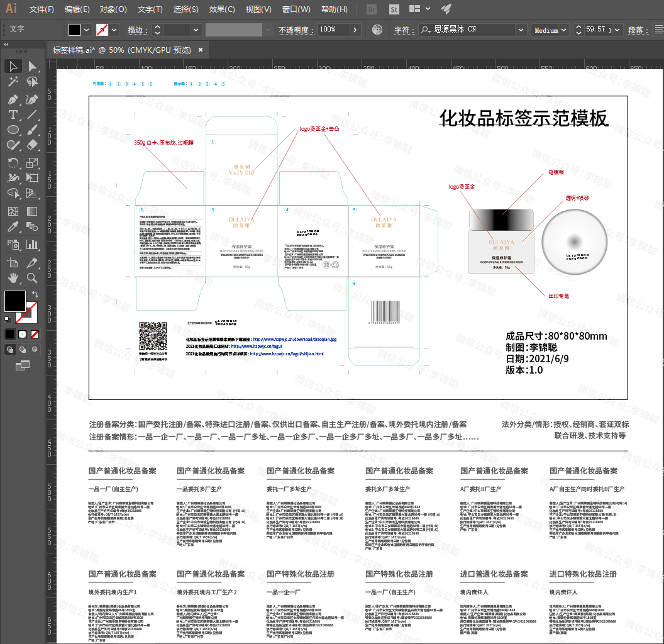Screen dimensions: 664x644
Task: Pick the Eyedropper tool
Action: pyautogui.click(x=13, y=227)
